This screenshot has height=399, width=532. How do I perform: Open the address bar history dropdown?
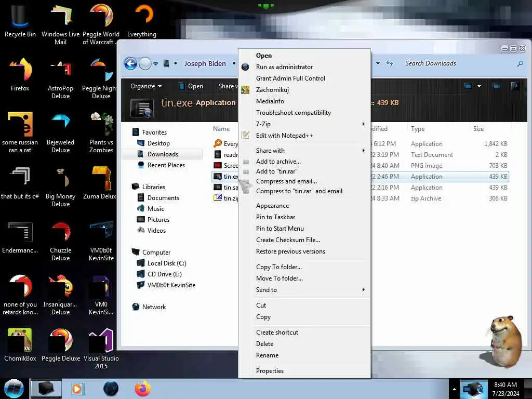(x=378, y=63)
